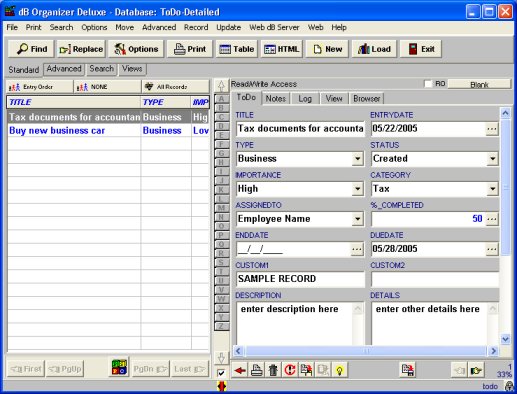
Task: Go to next record with pointing hand icon
Action: tap(476, 370)
